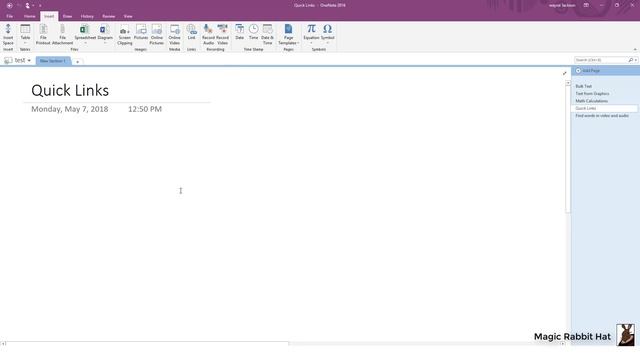Switch to the Draw tab
Viewport: 640px width, 360px height.
67,16
